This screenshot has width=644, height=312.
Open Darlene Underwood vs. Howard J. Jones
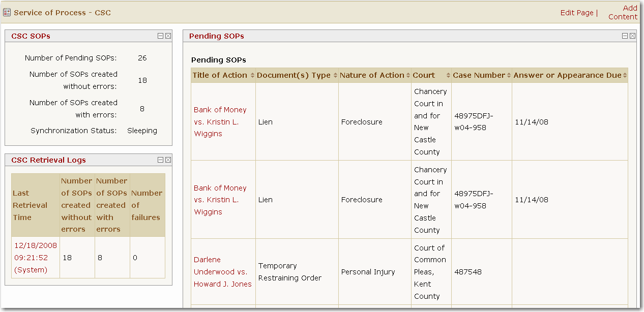click(222, 272)
